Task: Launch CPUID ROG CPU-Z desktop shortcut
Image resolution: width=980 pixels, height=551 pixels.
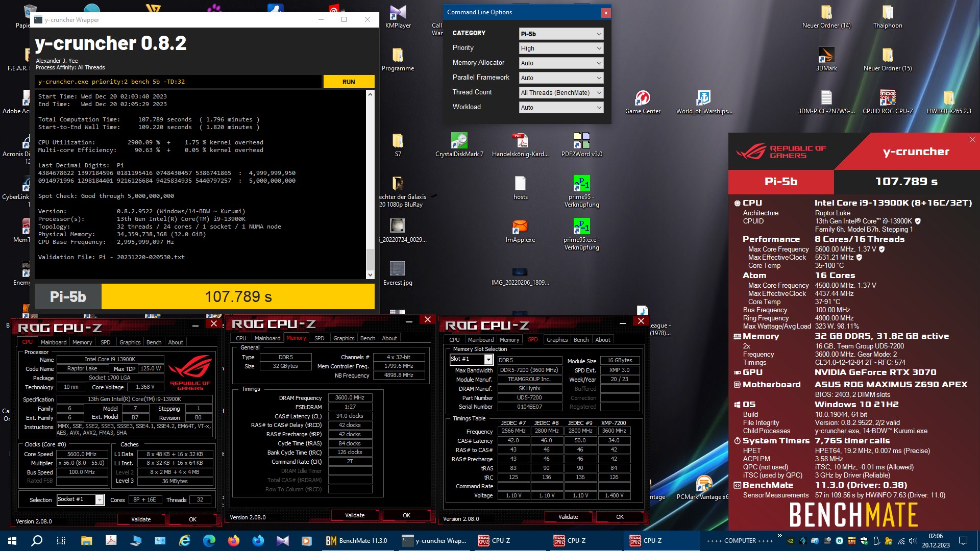Action: click(x=888, y=102)
